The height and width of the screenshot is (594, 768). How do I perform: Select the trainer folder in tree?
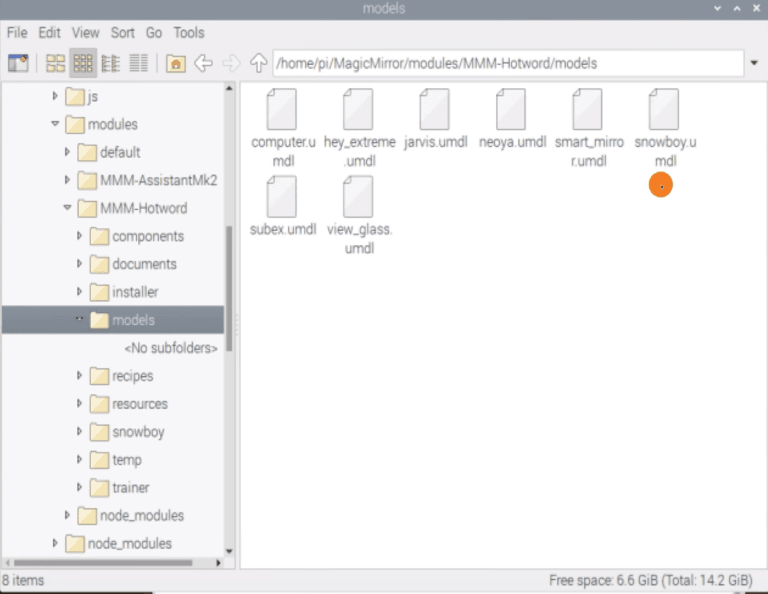tap(130, 488)
